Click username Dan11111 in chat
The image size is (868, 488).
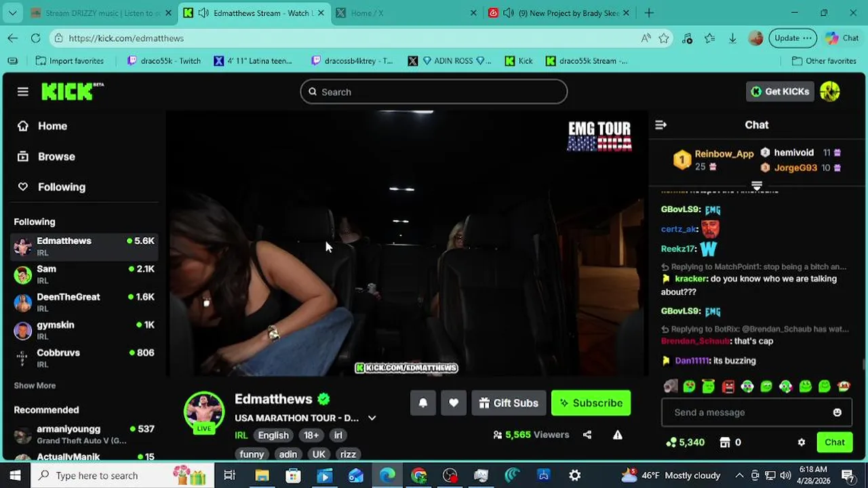692,361
